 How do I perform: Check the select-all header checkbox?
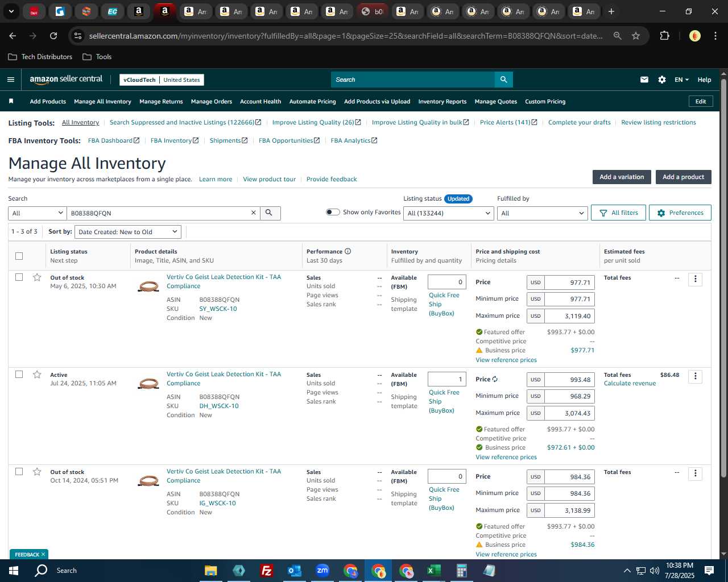click(19, 256)
